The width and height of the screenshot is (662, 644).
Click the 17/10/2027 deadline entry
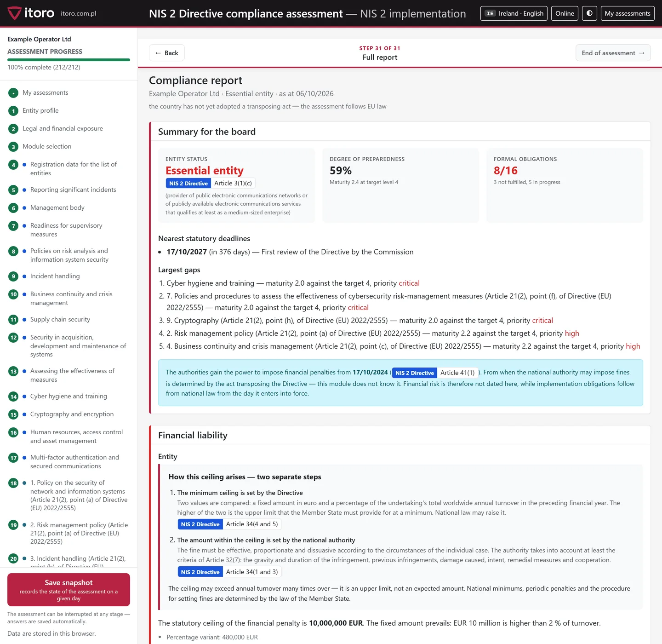(290, 252)
